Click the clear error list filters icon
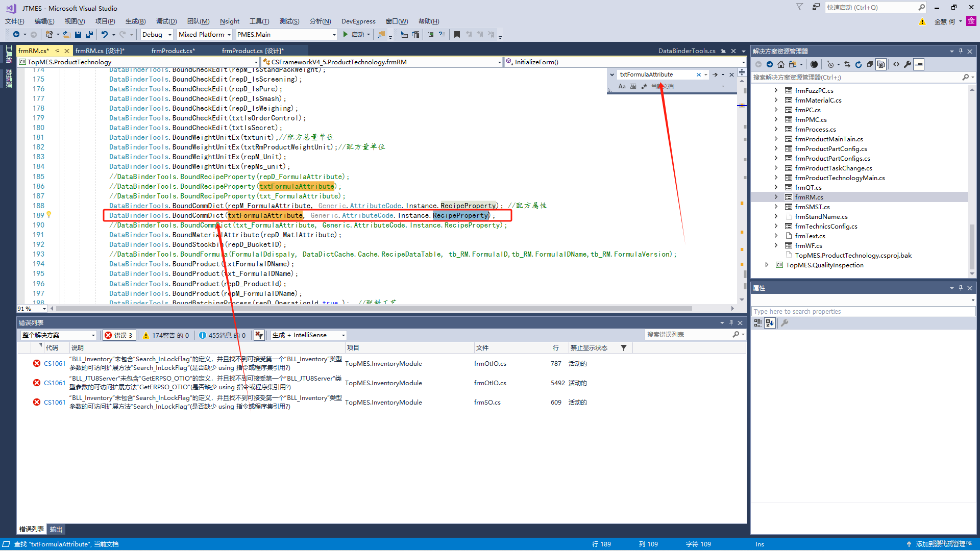Image resolution: width=980 pixels, height=551 pixels. (x=259, y=335)
